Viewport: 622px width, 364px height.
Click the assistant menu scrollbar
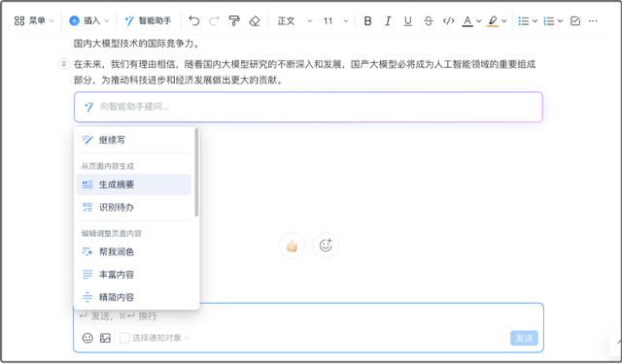click(196, 172)
